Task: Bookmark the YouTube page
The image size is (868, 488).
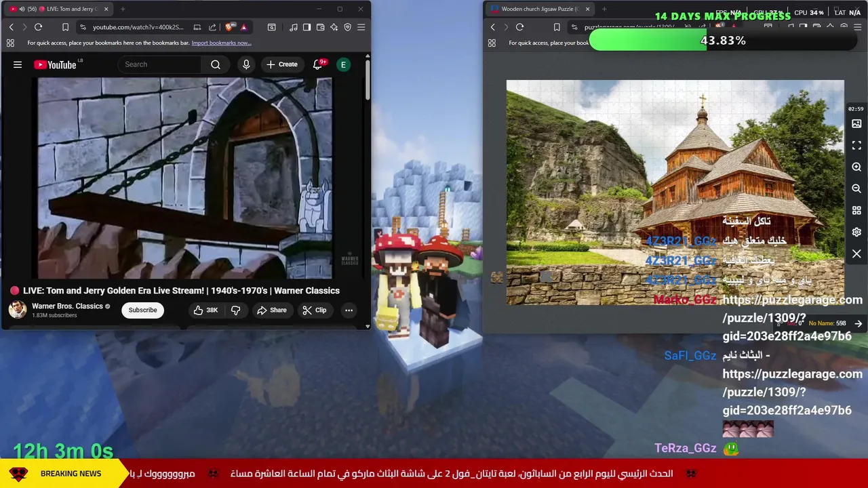Action: coord(65,27)
